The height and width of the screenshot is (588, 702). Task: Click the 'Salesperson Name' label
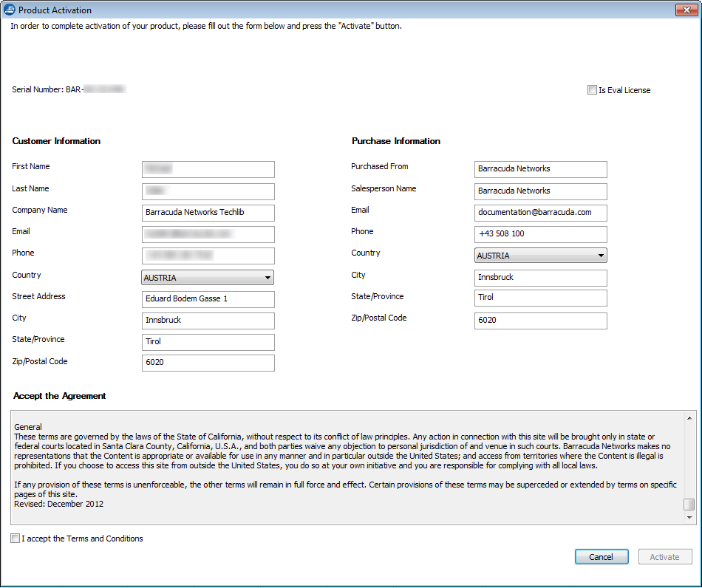click(x=384, y=188)
